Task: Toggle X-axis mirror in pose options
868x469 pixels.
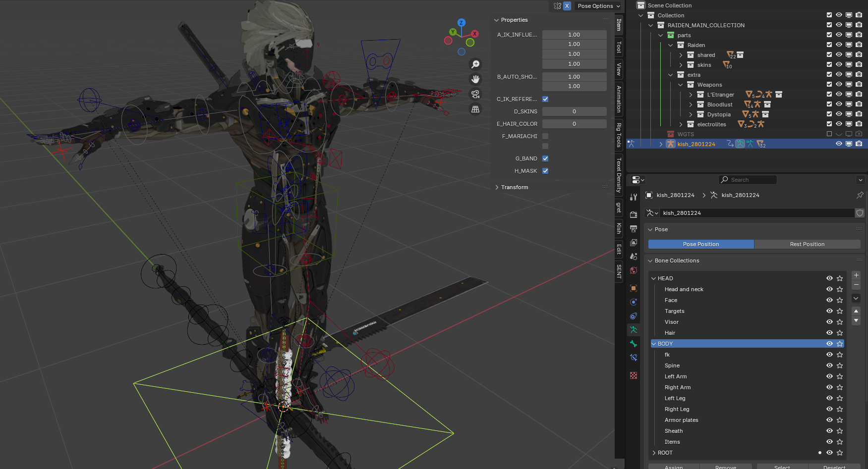Action: click(567, 6)
